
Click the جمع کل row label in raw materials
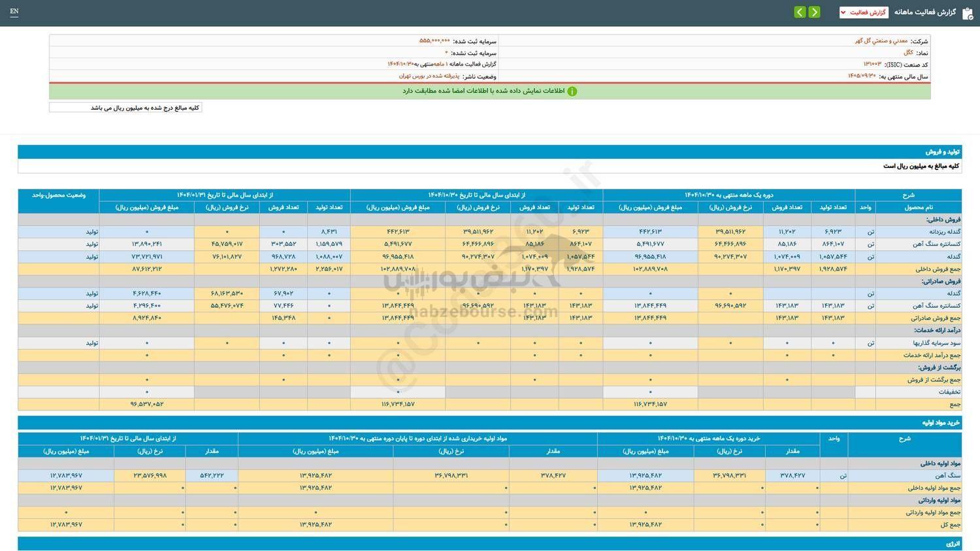950,525
